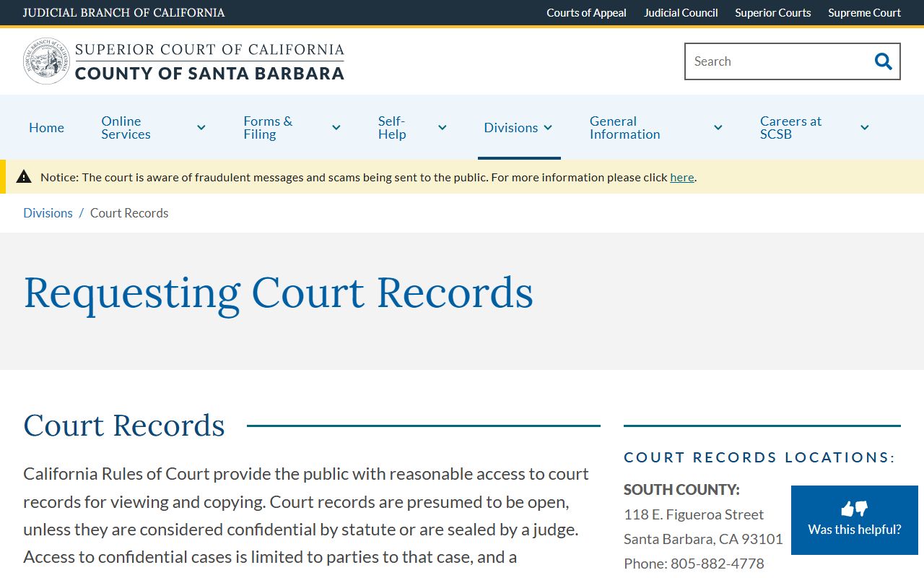Image resolution: width=924 pixels, height=578 pixels.
Task: Click the 'Was this helpful?' button
Action: [x=855, y=520]
